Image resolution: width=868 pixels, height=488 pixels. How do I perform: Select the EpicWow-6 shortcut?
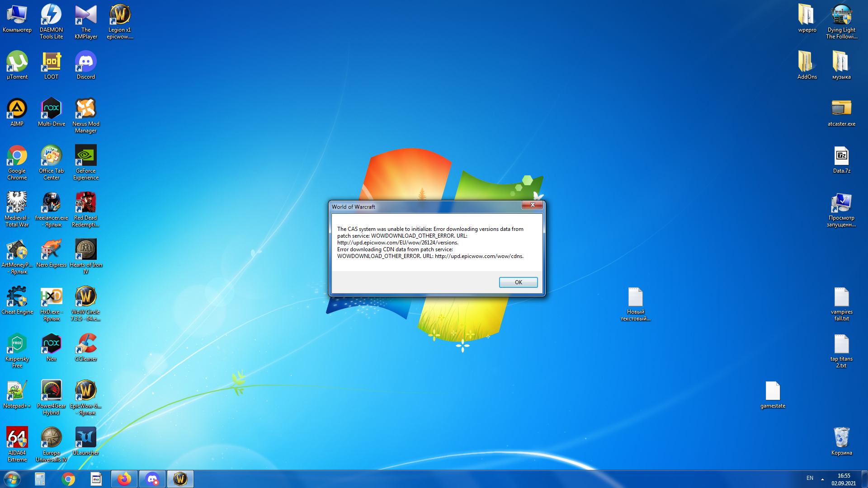click(86, 398)
